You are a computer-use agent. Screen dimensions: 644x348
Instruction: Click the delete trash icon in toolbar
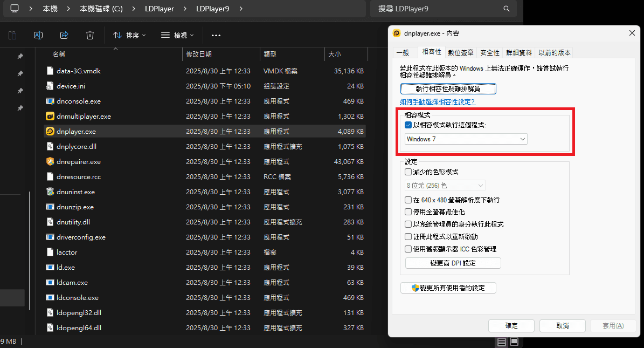90,35
